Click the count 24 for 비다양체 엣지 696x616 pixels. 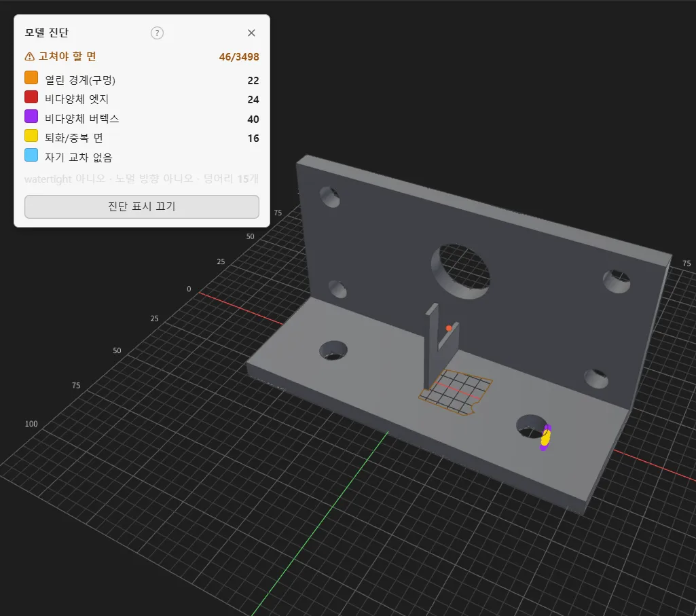(x=253, y=99)
